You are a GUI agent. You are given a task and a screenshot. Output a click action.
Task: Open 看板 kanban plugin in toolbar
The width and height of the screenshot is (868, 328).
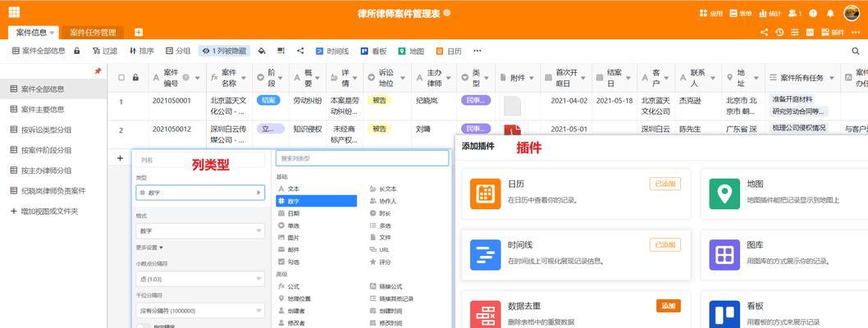point(373,51)
